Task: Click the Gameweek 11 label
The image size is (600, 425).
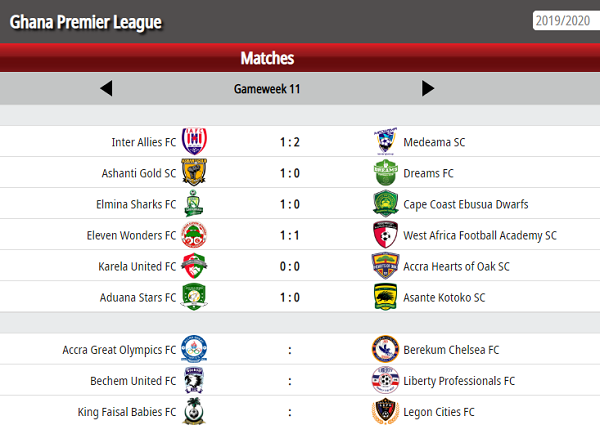Action: pyautogui.click(x=267, y=88)
